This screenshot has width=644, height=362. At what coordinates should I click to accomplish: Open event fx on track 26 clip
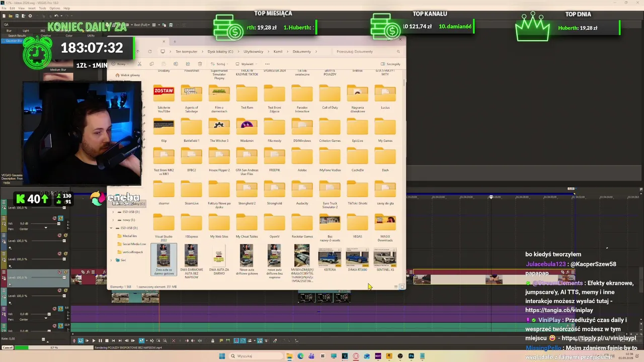pos(88,272)
